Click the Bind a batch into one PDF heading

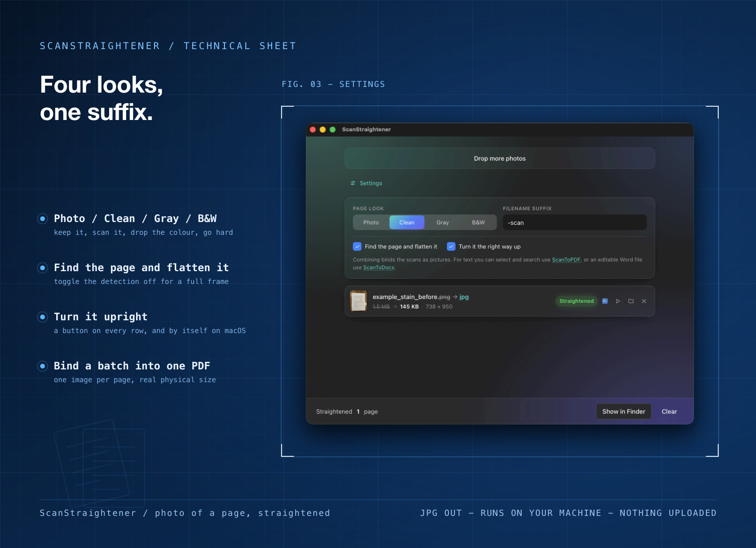coord(132,366)
